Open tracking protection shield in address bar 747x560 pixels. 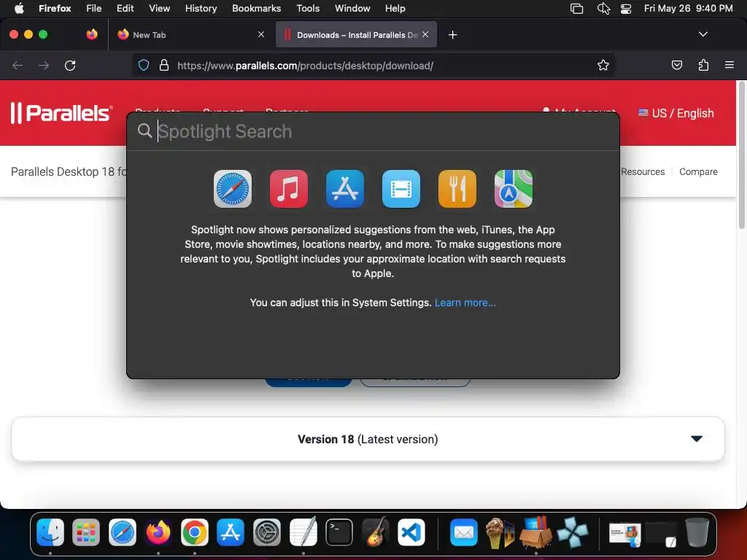click(144, 65)
